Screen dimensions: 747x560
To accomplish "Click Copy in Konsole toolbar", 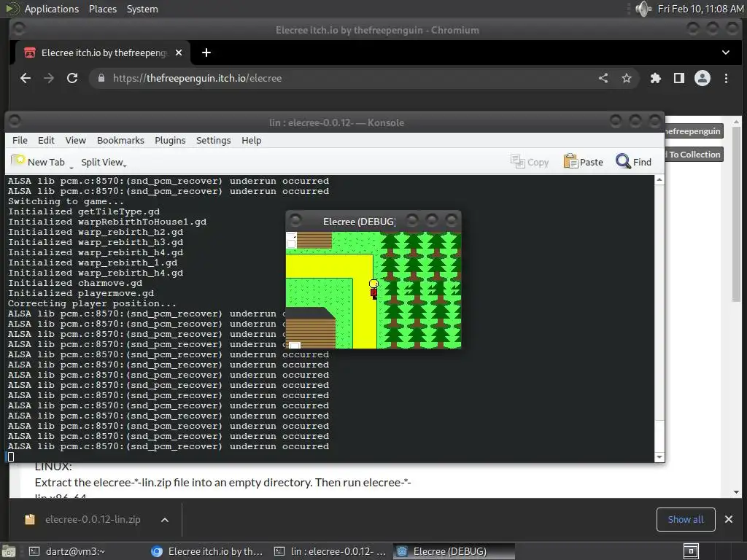I will (x=530, y=162).
